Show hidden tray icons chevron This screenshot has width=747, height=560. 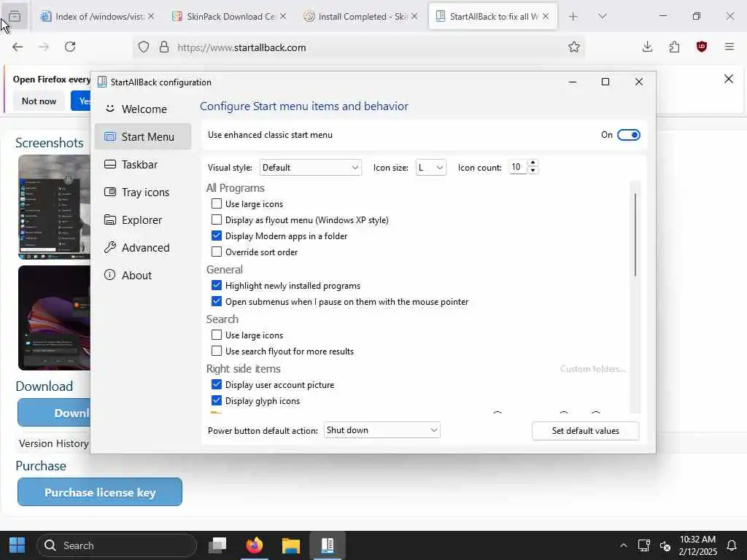(x=623, y=545)
